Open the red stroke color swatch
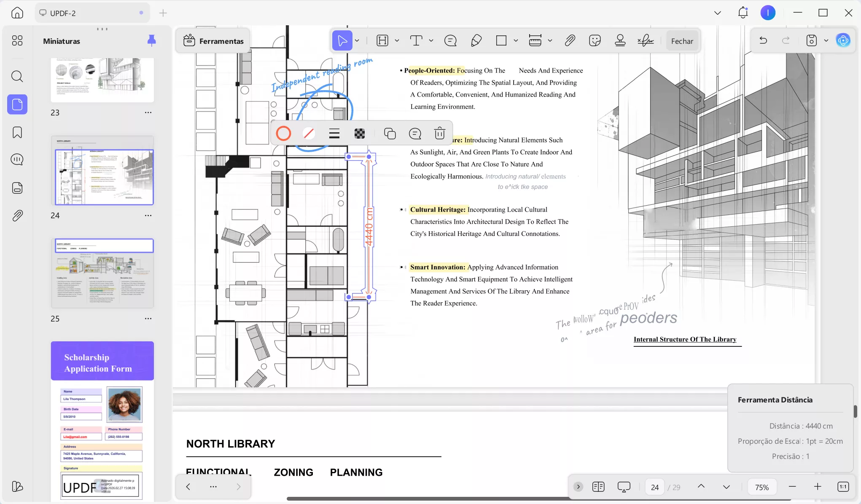The width and height of the screenshot is (861, 504). pyautogui.click(x=283, y=134)
